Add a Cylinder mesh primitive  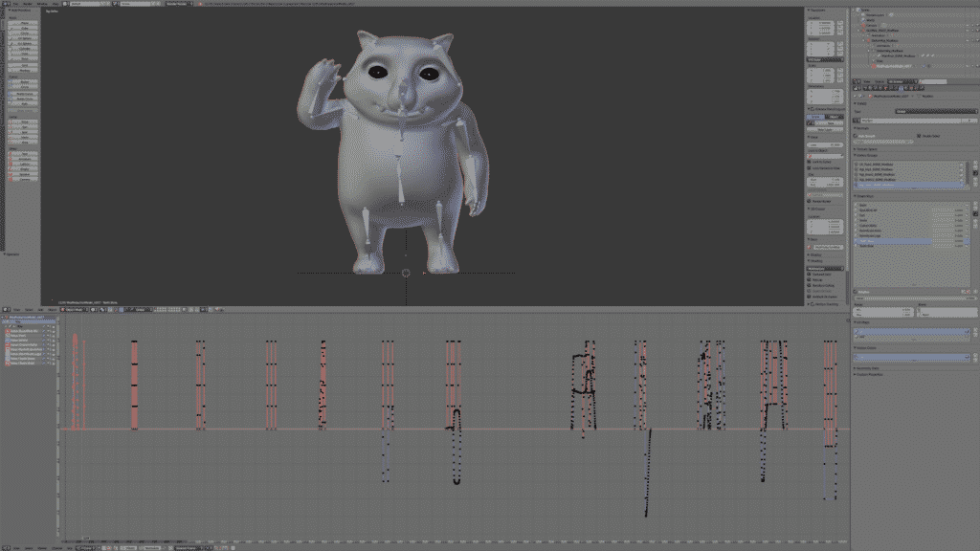tap(24, 49)
